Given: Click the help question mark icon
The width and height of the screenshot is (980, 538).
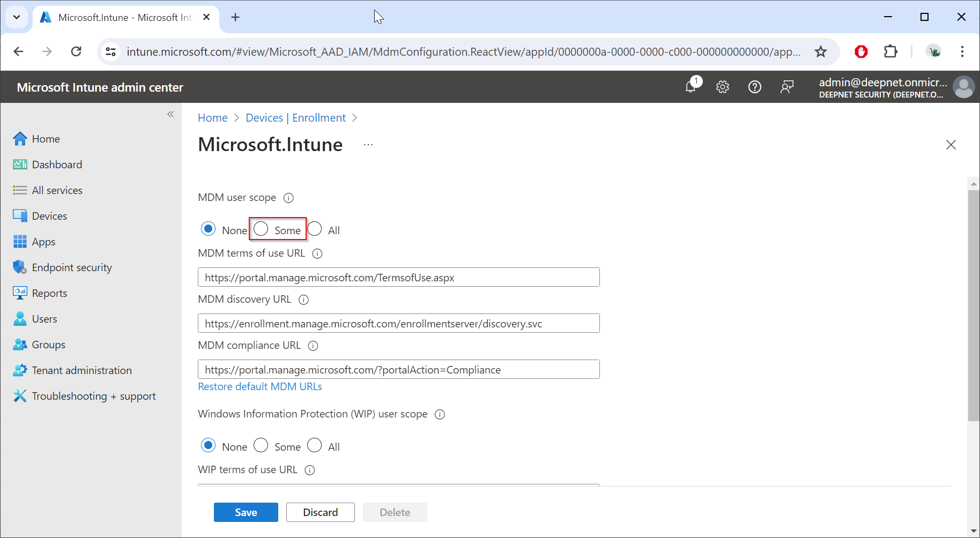Looking at the screenshot, I should click(754, 87).
